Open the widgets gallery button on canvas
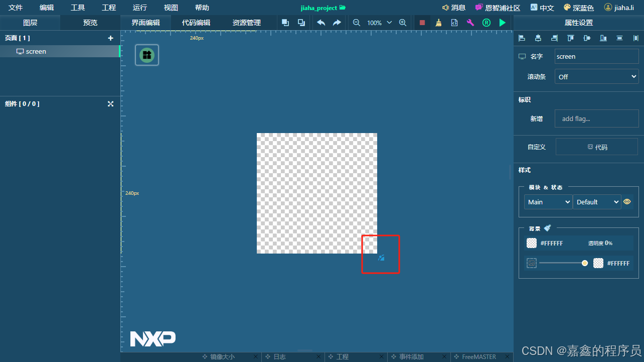This screenshot has height=362, width=644. tap(147, 55)
